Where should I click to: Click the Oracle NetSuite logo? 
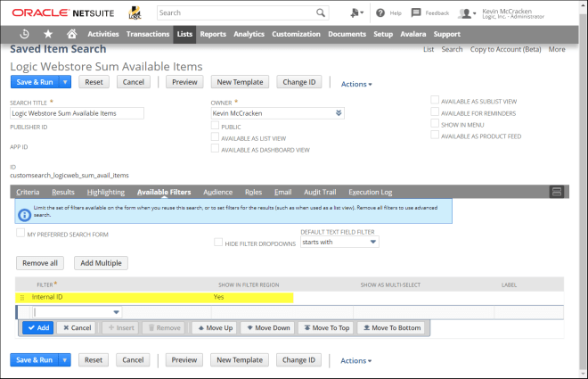(x=63, y=12)
